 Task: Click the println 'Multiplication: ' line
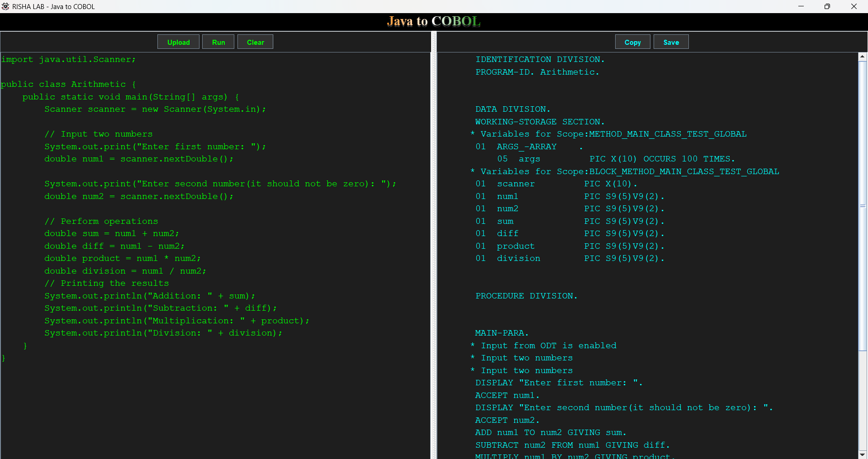(177, 321)
